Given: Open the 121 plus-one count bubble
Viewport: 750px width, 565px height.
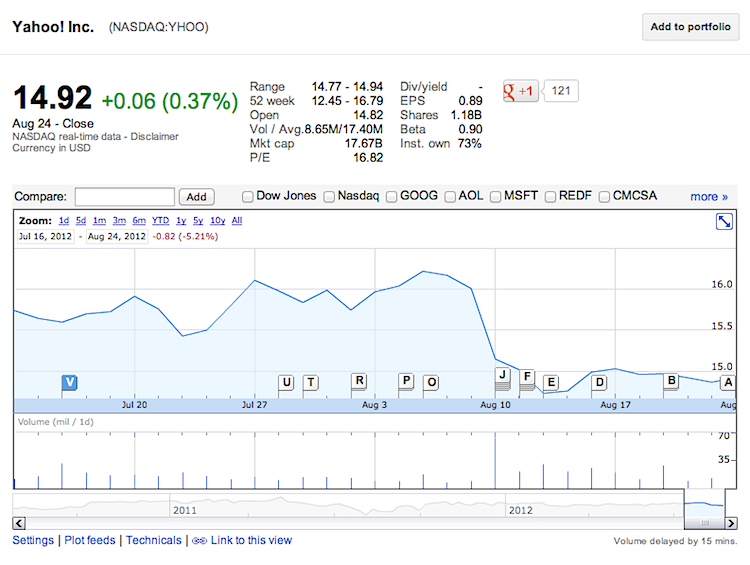Looking at the screenshot, I should [x=561, y=91].
